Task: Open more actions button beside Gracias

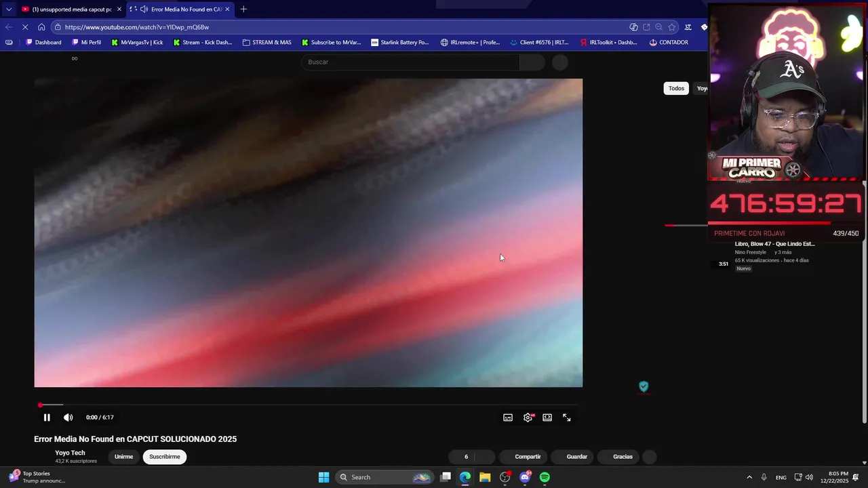Action: pyautogui.click(x=649, y=457)
